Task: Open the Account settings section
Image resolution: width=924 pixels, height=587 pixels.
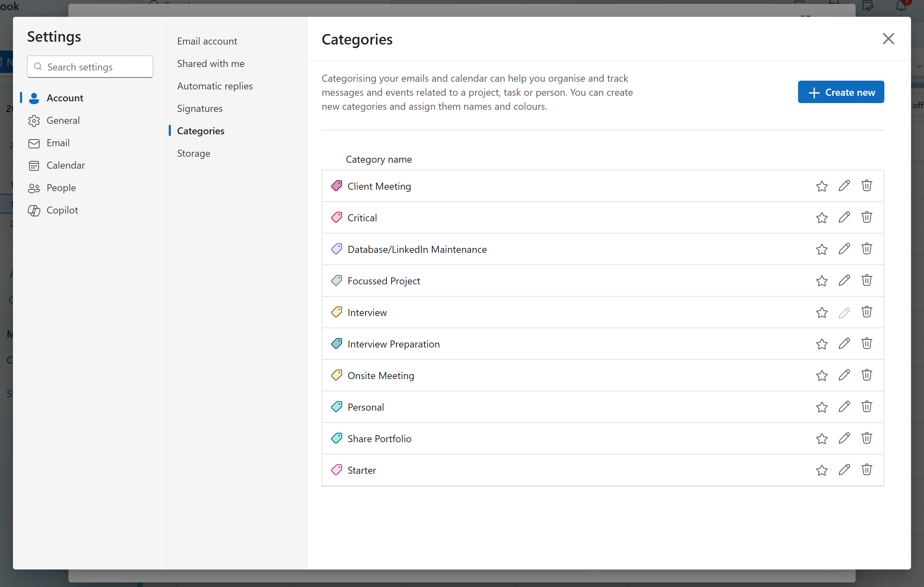Action: (65, 98)
